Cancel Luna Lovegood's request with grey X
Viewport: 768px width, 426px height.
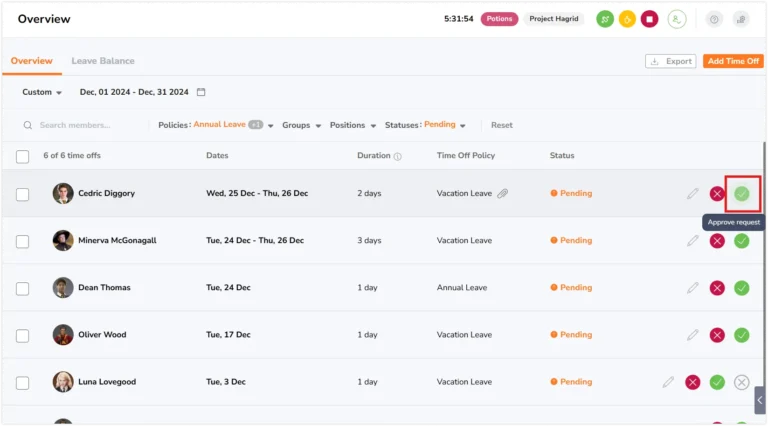(742, 382)
